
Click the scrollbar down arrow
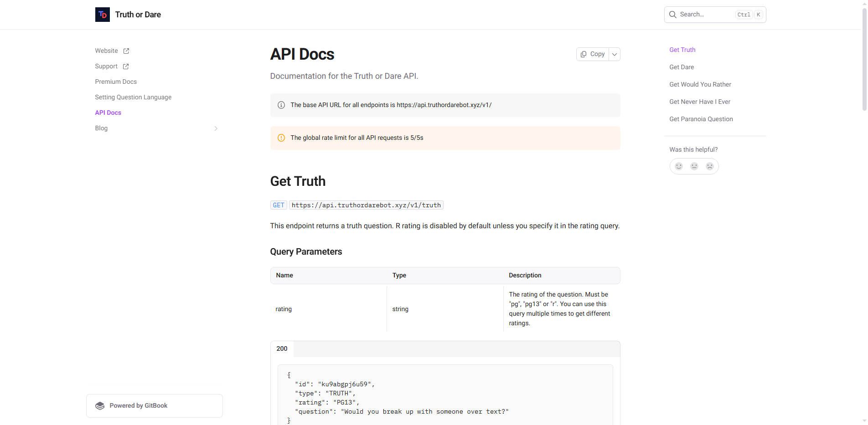click(x=864, y=421)
